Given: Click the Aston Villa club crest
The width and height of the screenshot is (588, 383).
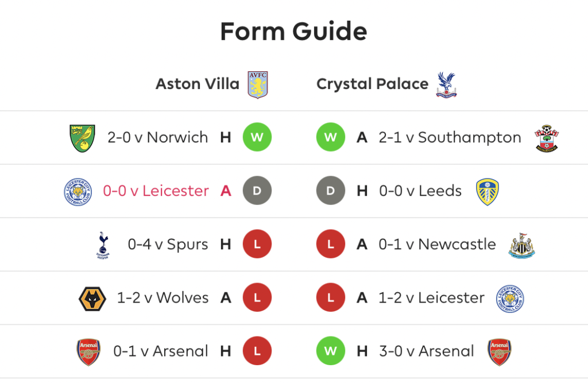Looking at the screenshot, I should 258,85.
